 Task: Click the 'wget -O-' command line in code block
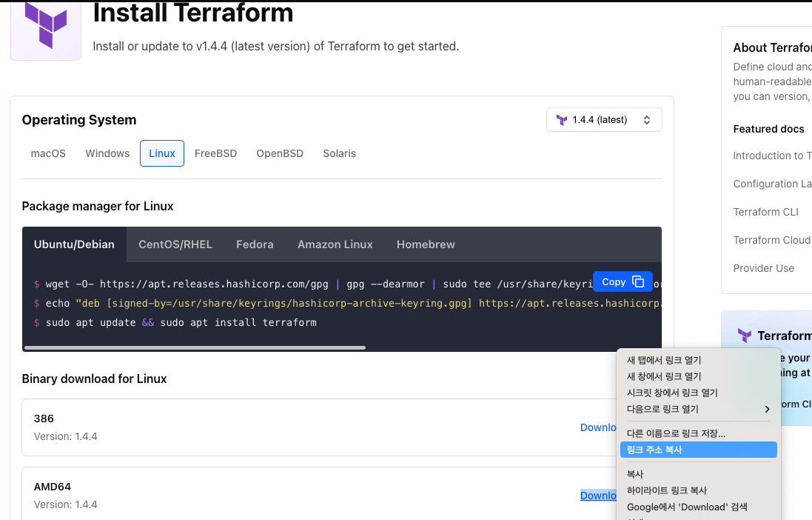(313, 284)
